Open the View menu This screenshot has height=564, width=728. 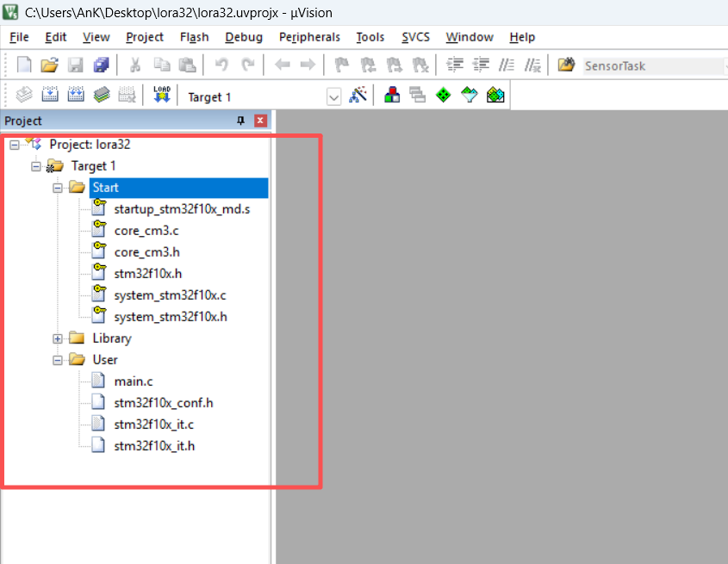[96, 37]
